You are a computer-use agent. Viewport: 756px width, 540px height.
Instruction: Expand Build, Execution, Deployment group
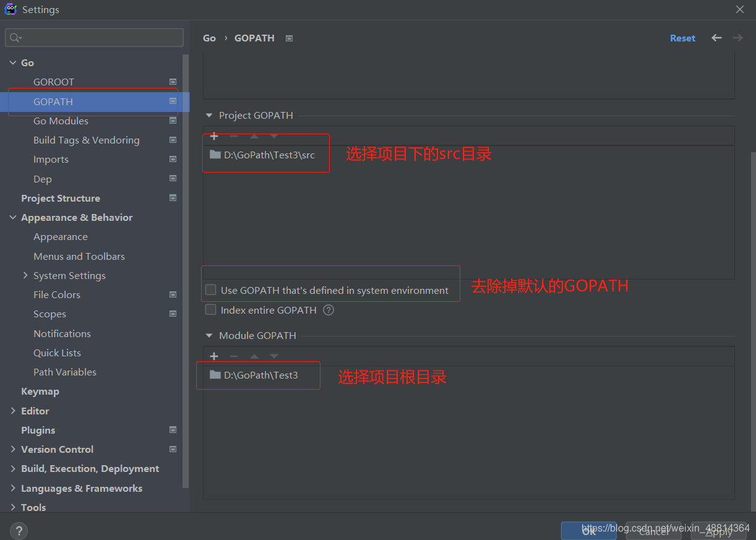tap(13, 468)
